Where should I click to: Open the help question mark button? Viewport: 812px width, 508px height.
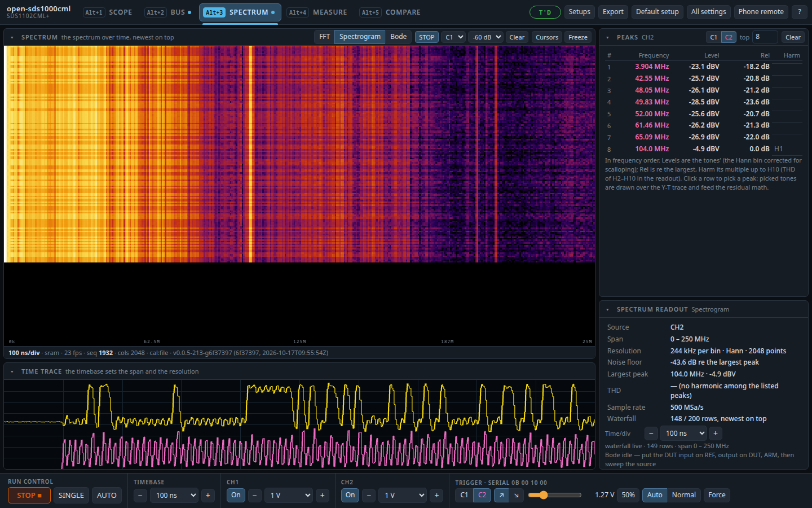point(799,12)
